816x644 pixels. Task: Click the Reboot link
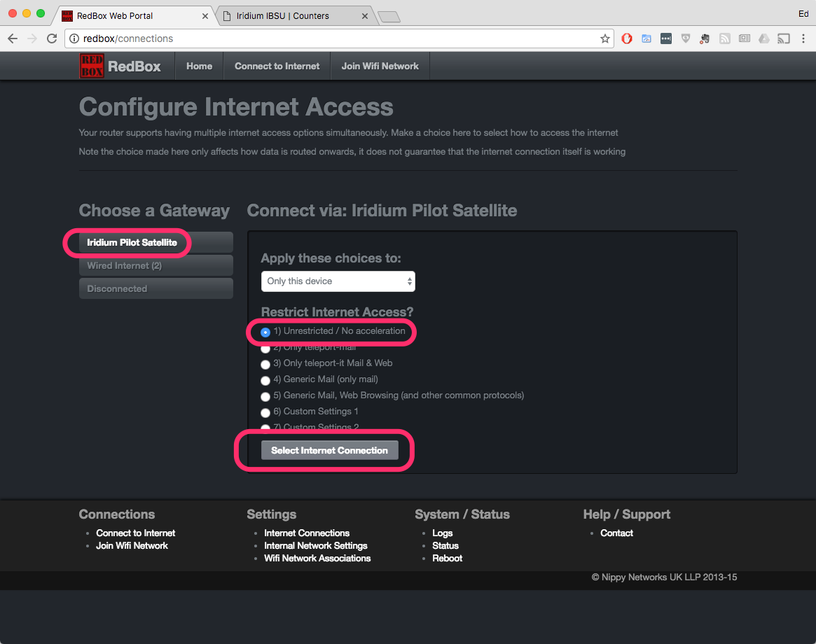[447, 558]
